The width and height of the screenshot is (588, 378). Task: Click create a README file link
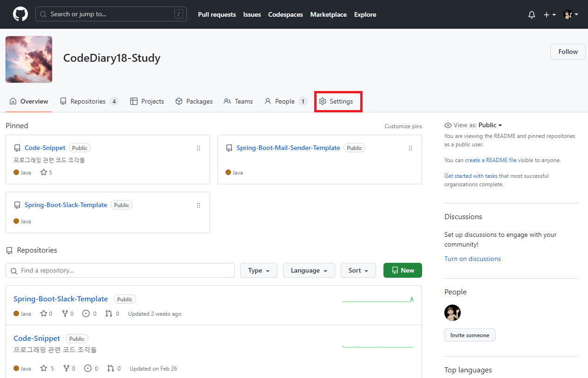coord(491,160)
